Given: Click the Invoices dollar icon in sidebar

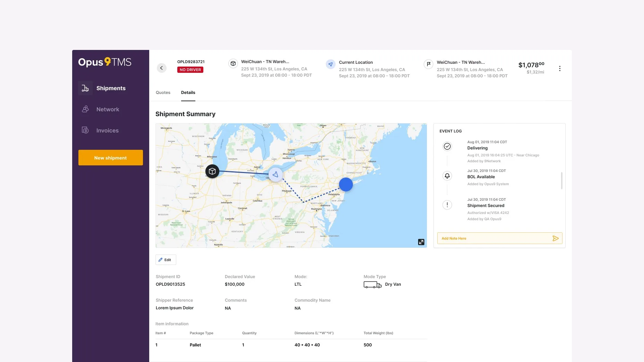Looking at the screenshot, I should 85,130.
